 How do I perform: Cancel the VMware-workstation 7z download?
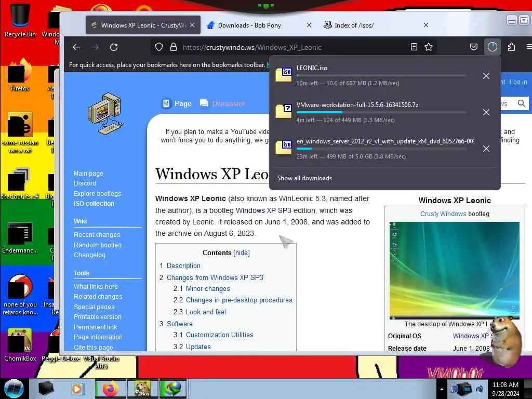point(486,112)
